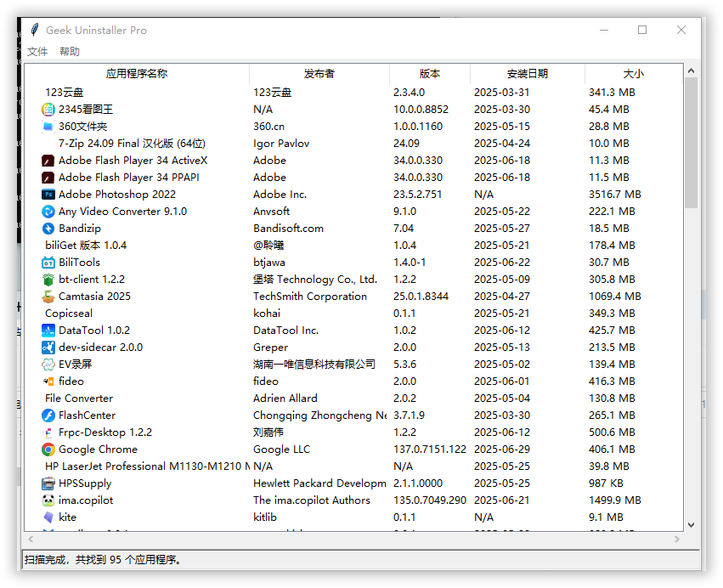Click publisher 湖南一唯信息科技有限公司
The width and height of the screenshot is (723, 588).
click(314, 365)
